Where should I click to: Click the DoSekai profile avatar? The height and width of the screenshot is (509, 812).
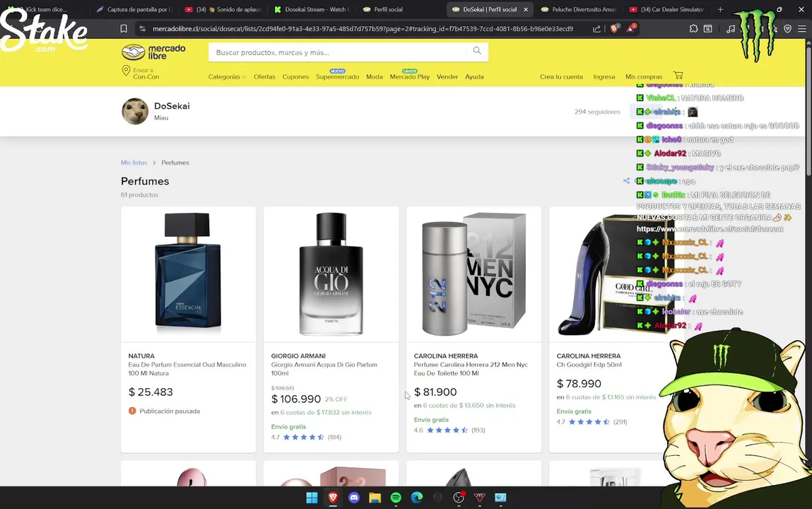pos(135,111)
